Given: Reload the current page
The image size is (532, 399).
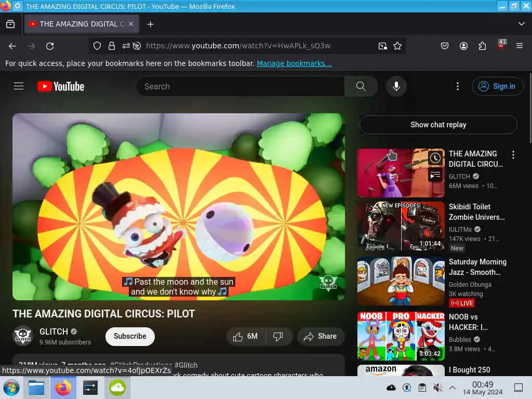Looking at the screenshot, I should coord(50,46).
